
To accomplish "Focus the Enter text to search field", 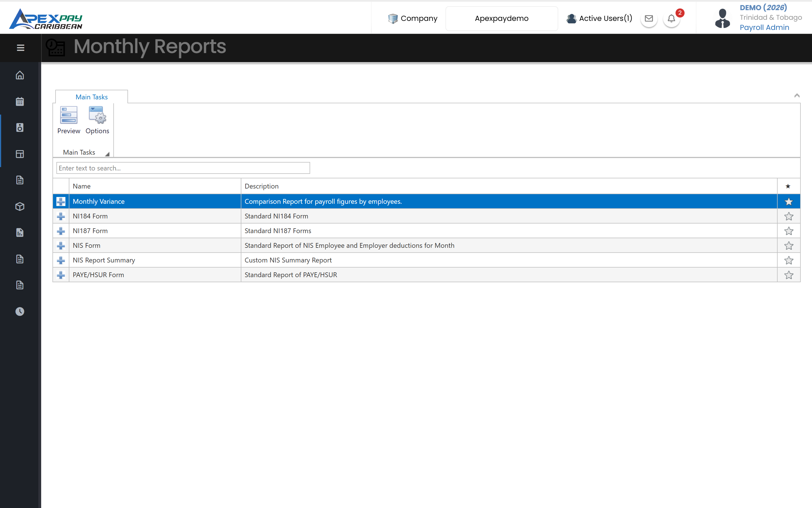I will [x=183, y=168].
